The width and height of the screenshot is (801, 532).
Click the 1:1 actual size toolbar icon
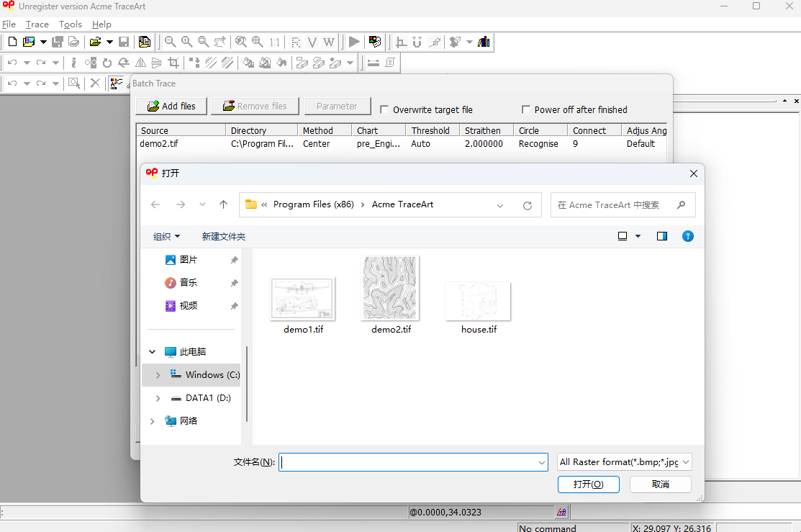[x=275, y=42]
